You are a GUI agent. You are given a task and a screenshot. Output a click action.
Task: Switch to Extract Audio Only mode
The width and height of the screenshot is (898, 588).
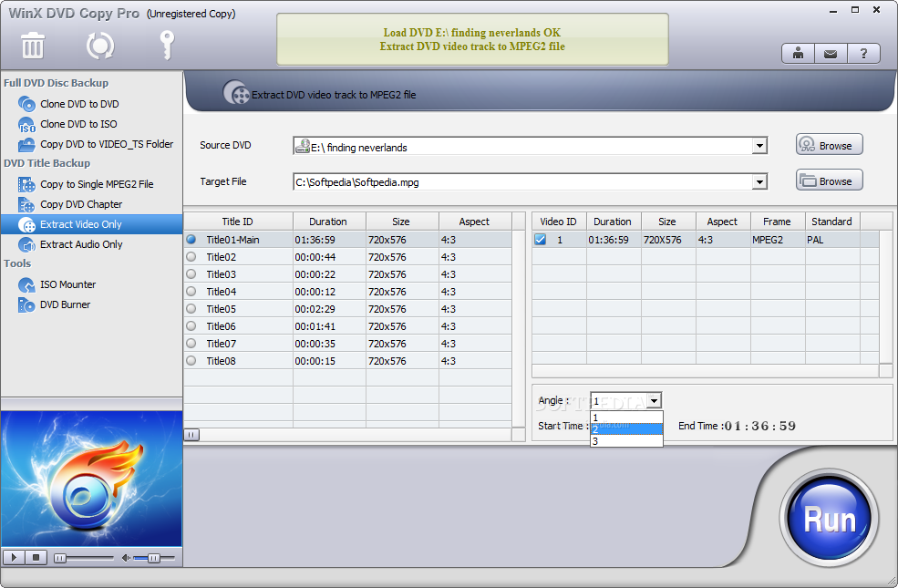[81, 244]
